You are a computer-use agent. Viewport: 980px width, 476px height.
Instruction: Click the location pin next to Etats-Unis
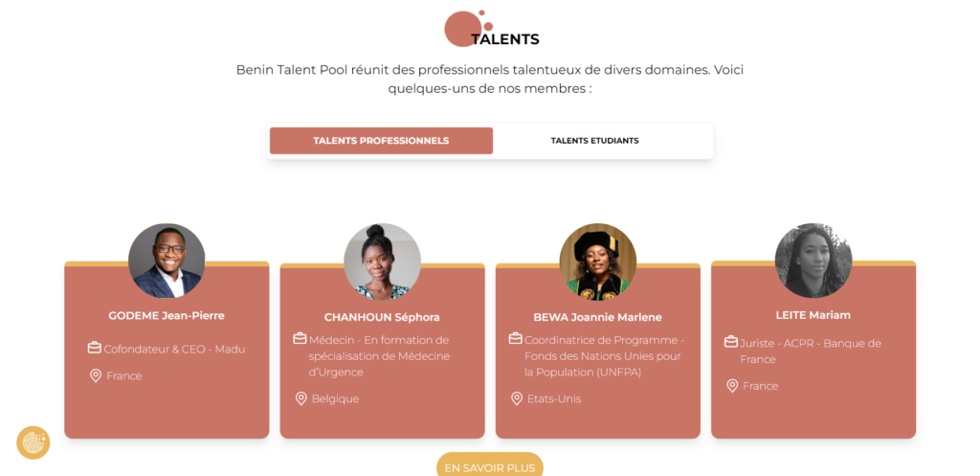click(517, 398)
